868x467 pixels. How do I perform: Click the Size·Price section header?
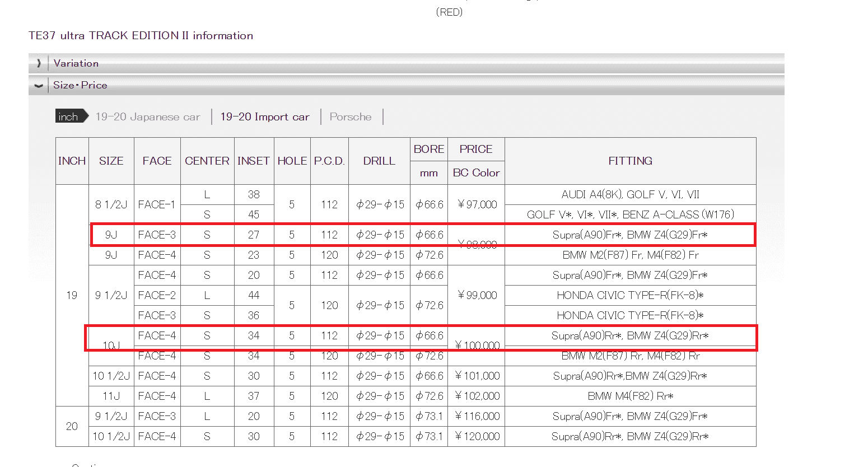407,85
